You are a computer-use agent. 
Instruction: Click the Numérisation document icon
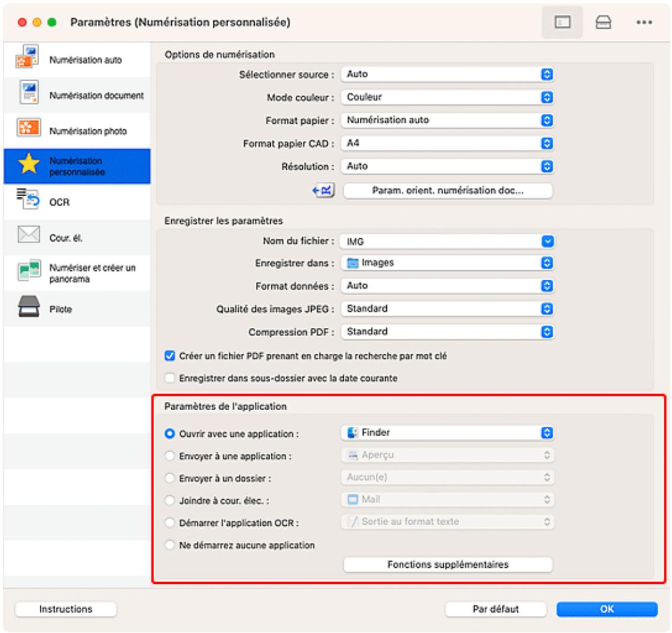(29, 92)
